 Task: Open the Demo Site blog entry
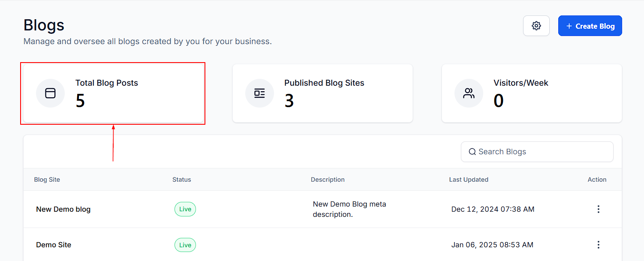[54, 245]
